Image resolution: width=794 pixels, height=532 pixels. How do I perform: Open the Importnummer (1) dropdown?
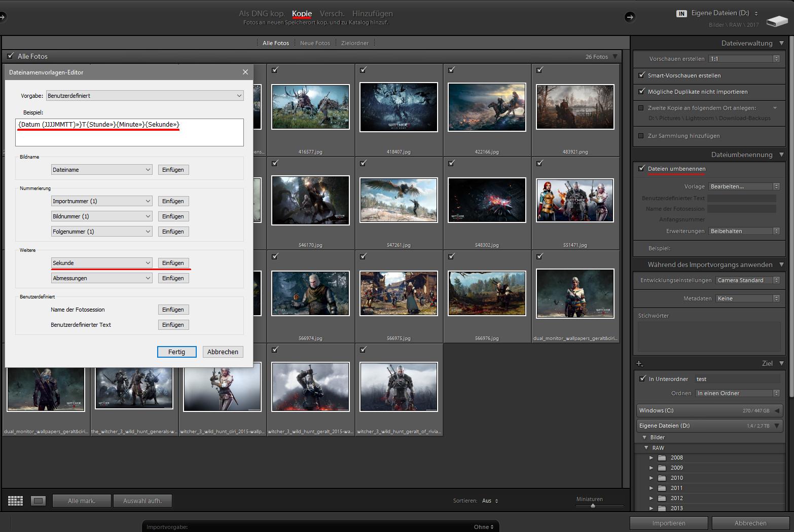[x=102, y=201]
